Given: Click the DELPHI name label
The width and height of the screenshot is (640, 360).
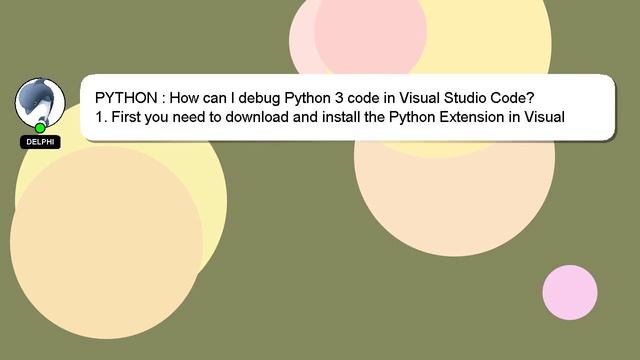Looking at the screenshot, I should [x=40, y=142].
